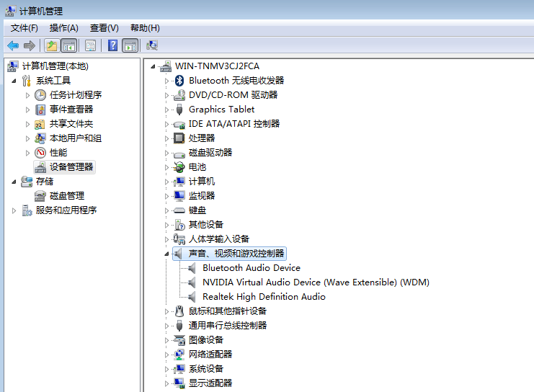Expand the 系统设备 category arrow
The image size is (534, 392).
166,369
